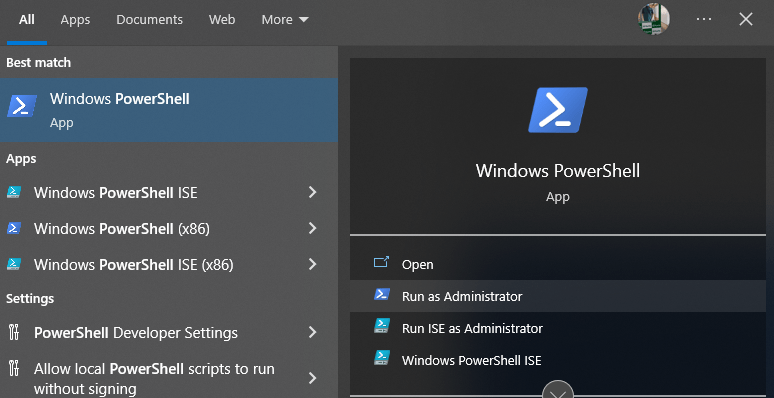Click the Windows PowerShell ISE list icon
The width and height of the screenshot is (774, 398).
coord(14,192)
